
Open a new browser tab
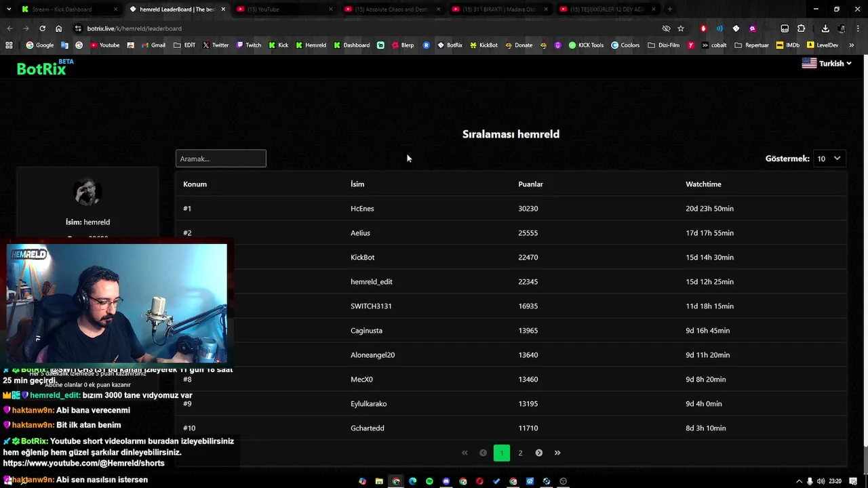click(x=669, y=9)
